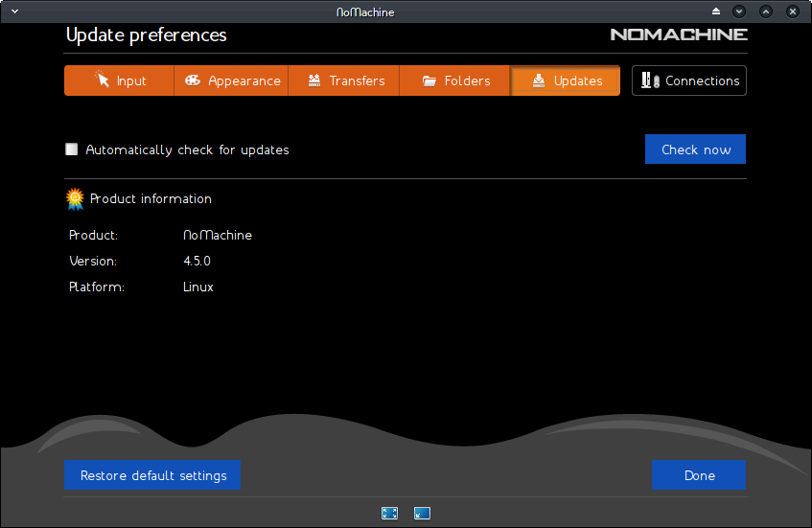Screen dimensions: 812x528
Task: Click Restore default settings
Action: pyautogui.click(x=152, y=475)
